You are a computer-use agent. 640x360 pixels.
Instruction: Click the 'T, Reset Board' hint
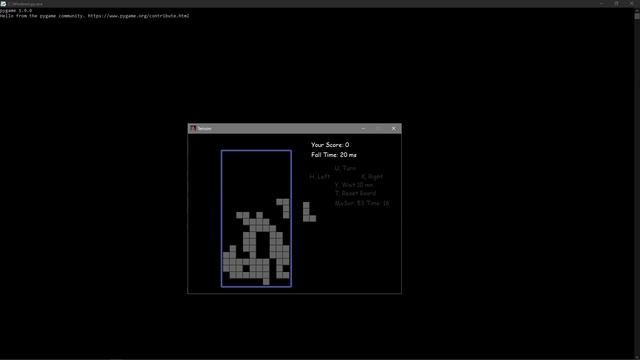[x=355, y=193]
